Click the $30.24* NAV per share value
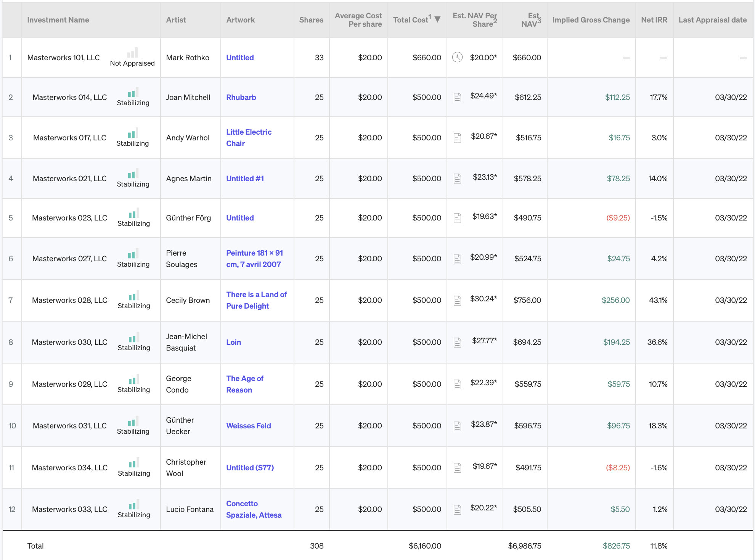 tap(484, 299)
